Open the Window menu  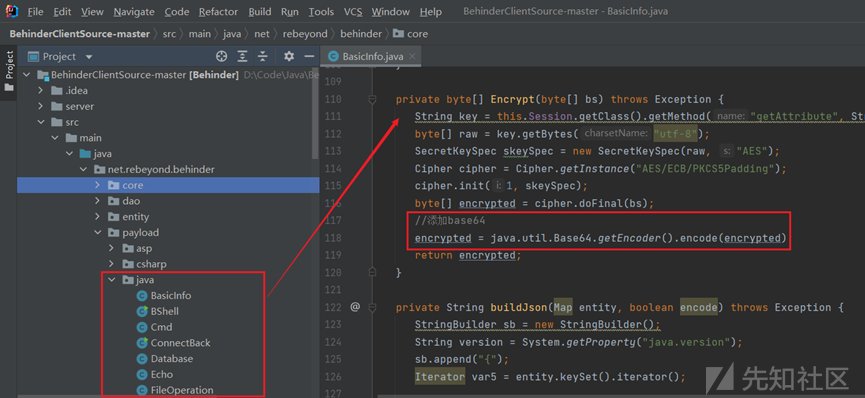[x=391, y=12]
